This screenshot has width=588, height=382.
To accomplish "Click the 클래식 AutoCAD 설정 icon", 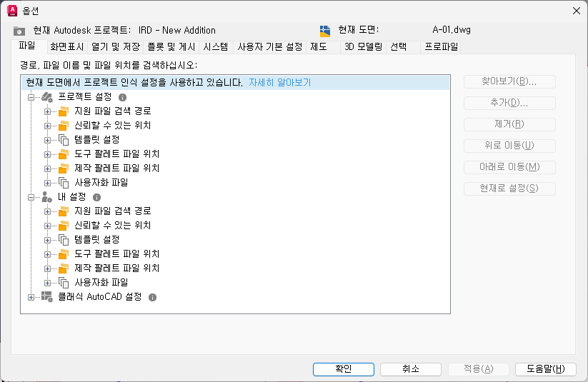I will point(47,297).
